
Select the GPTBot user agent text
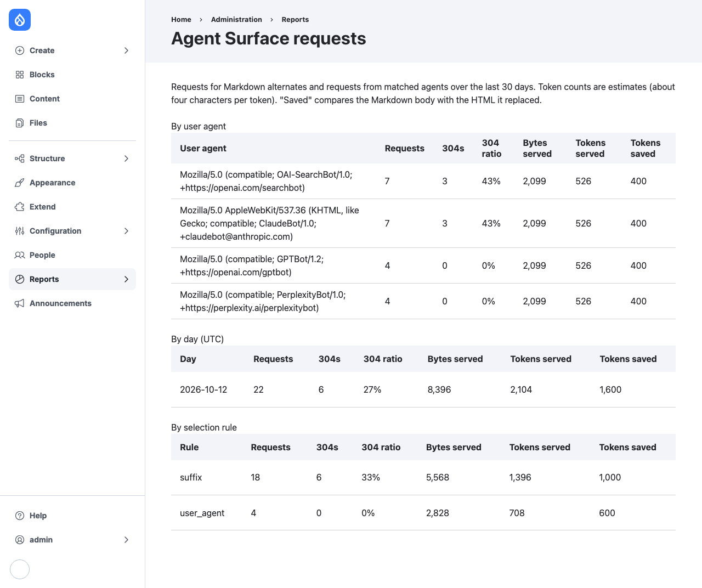(252, 265)
